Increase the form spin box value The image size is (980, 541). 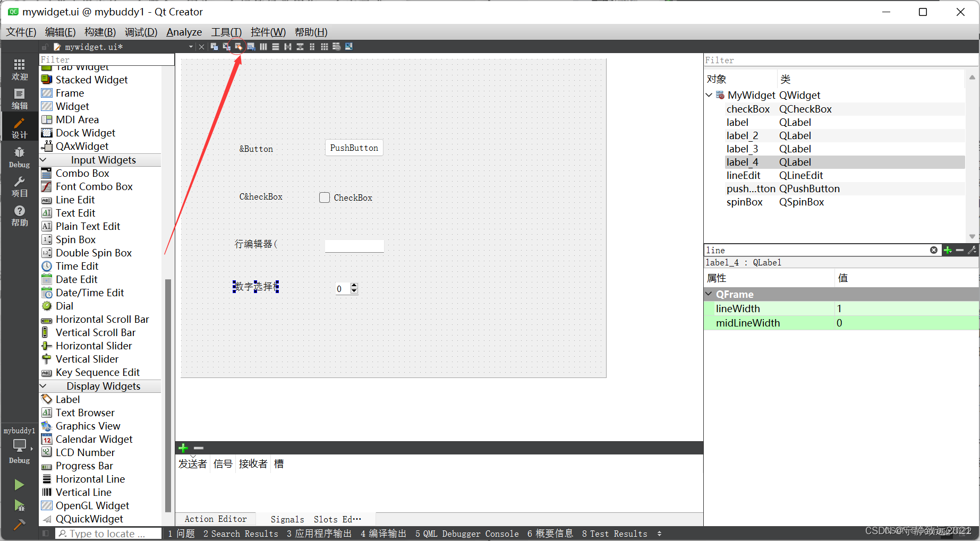(x=354, y=286)
